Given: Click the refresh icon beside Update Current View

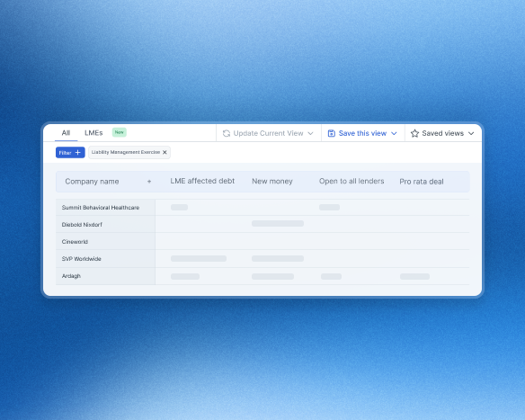Looking at the screenshot, I should tap(227, 133).
